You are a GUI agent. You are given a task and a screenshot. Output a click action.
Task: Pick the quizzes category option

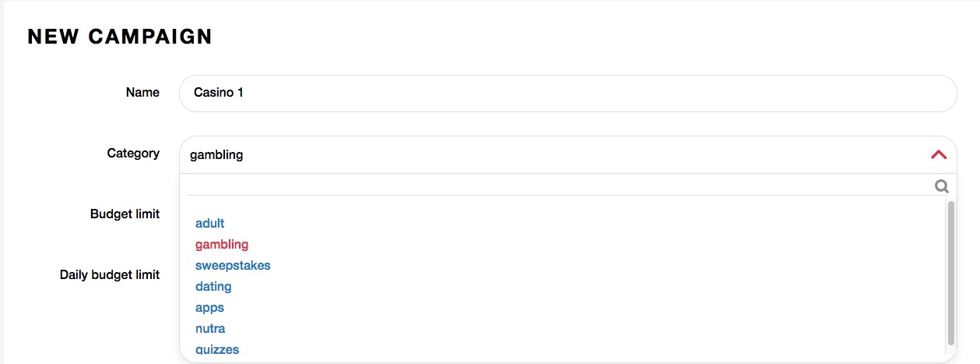(217, 349)
